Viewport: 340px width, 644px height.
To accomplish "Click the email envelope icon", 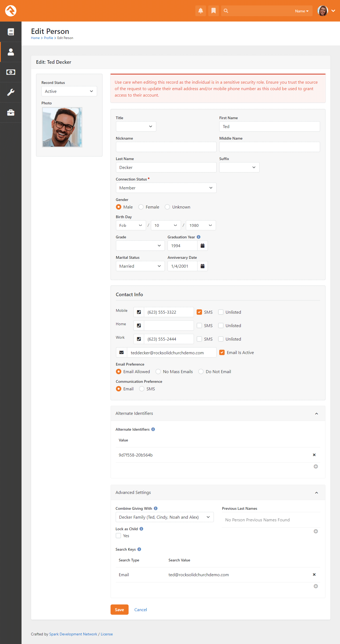I will 122,352.
